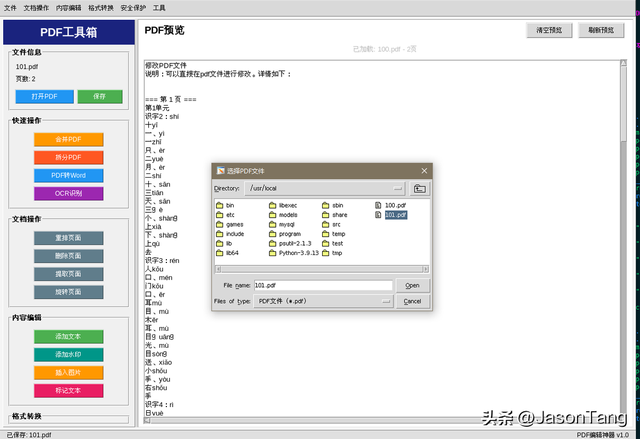Click the '=== 第 1 页 ===' preview line
This screenshot has height=439, width=640.
point(171,99)
